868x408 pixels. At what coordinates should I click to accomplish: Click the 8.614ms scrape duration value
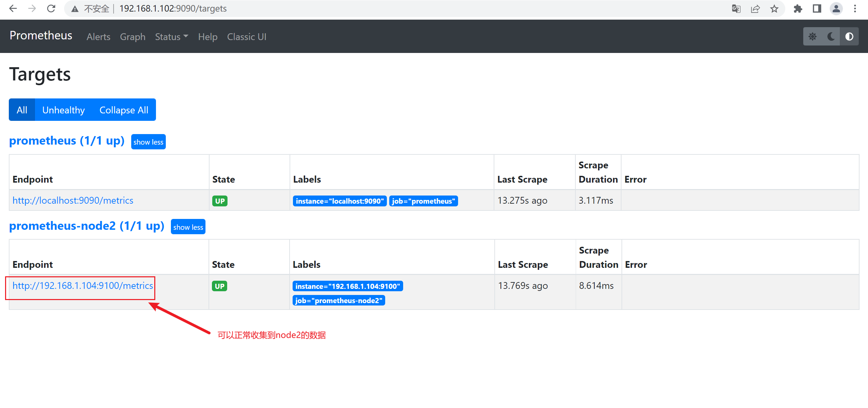pyautogui.click(x=596, y=285)
